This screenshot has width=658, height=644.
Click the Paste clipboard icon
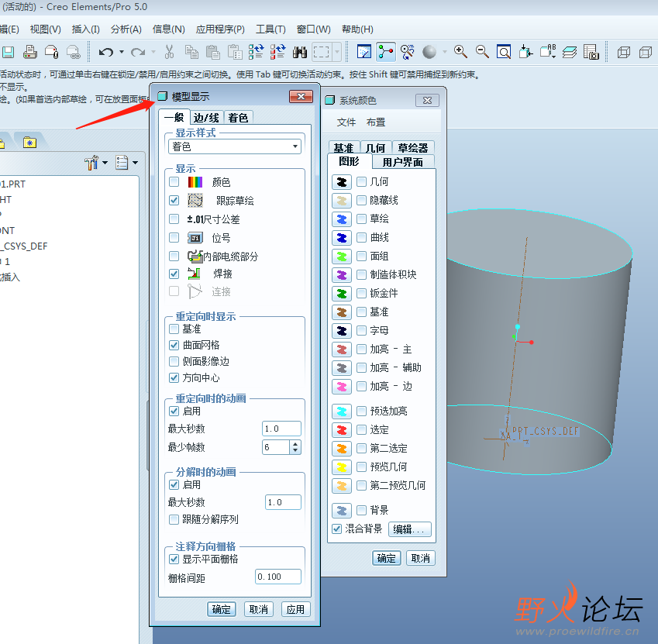pos(213,52)
